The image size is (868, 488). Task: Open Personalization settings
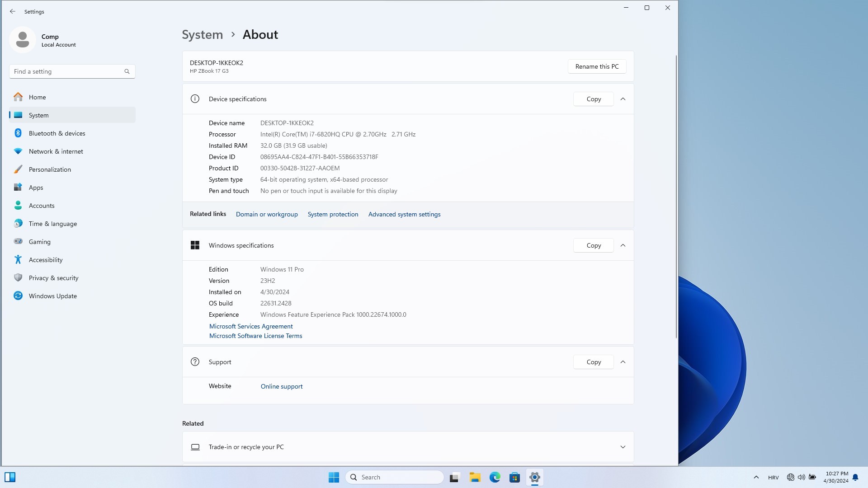coord(72,169)
